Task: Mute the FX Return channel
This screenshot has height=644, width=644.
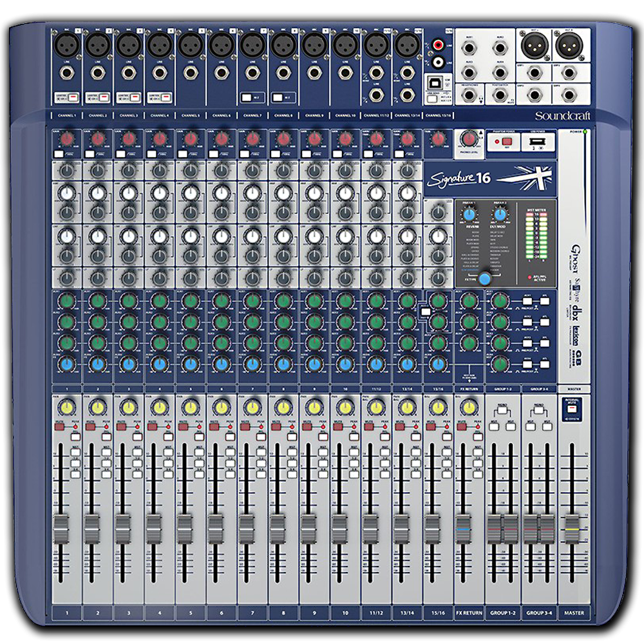Action: click(x=462, y=427)
